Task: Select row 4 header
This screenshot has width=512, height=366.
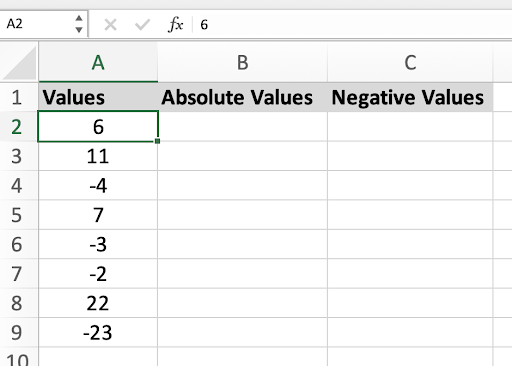Action: pyautogui.click(x=19, y=185)
